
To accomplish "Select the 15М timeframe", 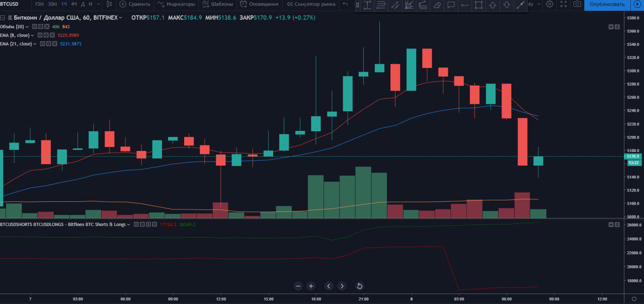I will 39,4.
